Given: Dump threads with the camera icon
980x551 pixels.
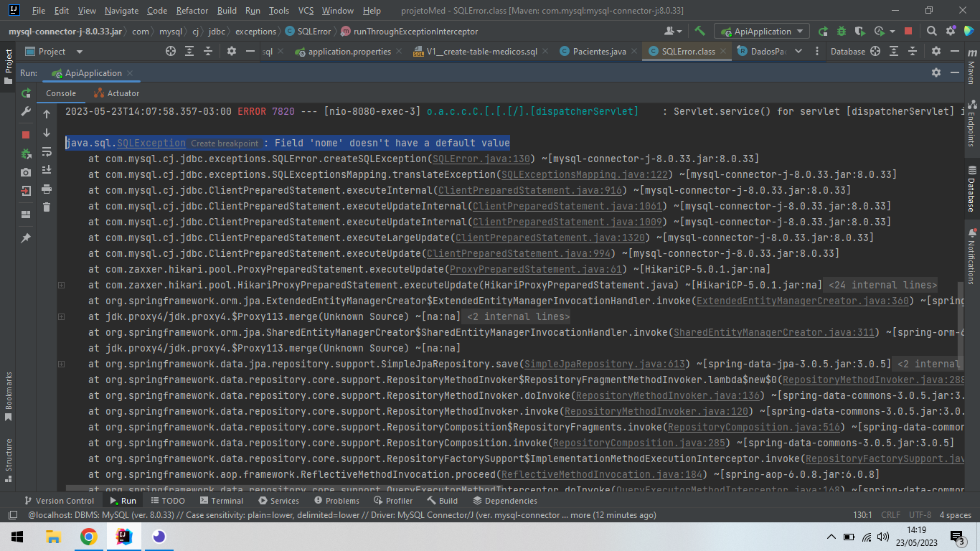Looking at the screenshot, I should pyautogui.click(x=26, y=172).
